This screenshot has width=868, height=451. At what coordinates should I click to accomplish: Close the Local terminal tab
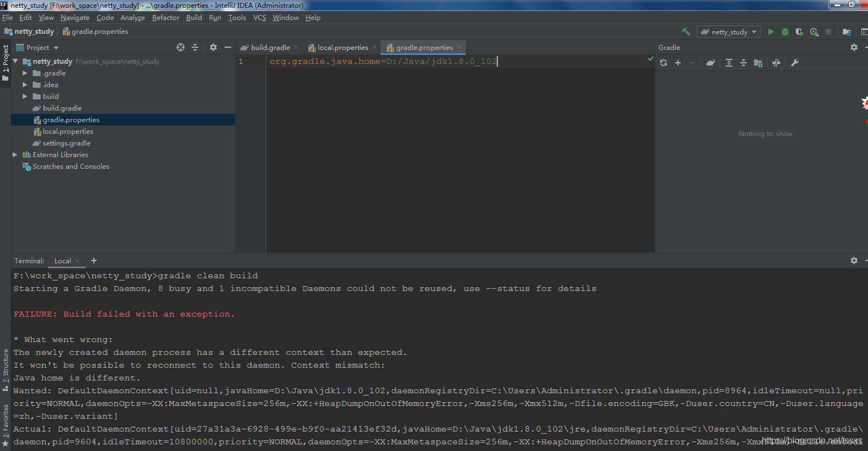(x=77, y=261)
